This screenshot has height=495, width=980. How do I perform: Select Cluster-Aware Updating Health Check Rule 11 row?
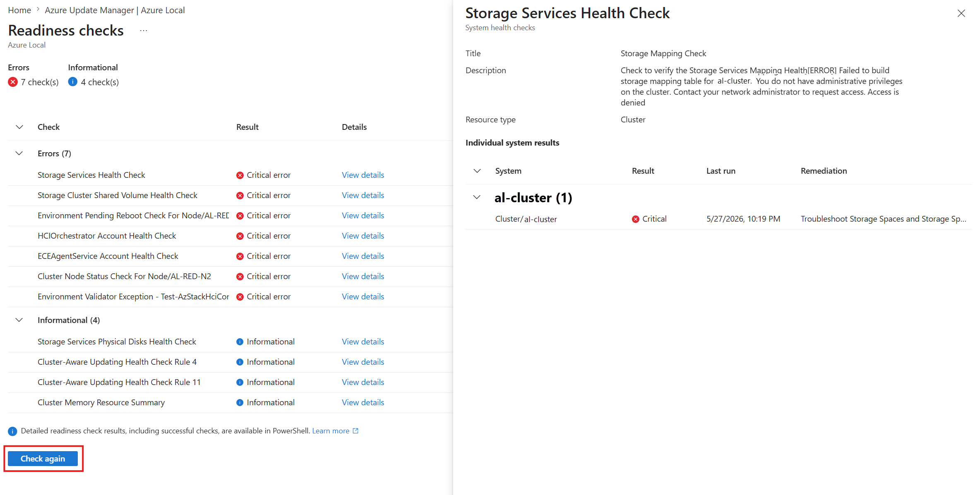click(x=231, y=383)
